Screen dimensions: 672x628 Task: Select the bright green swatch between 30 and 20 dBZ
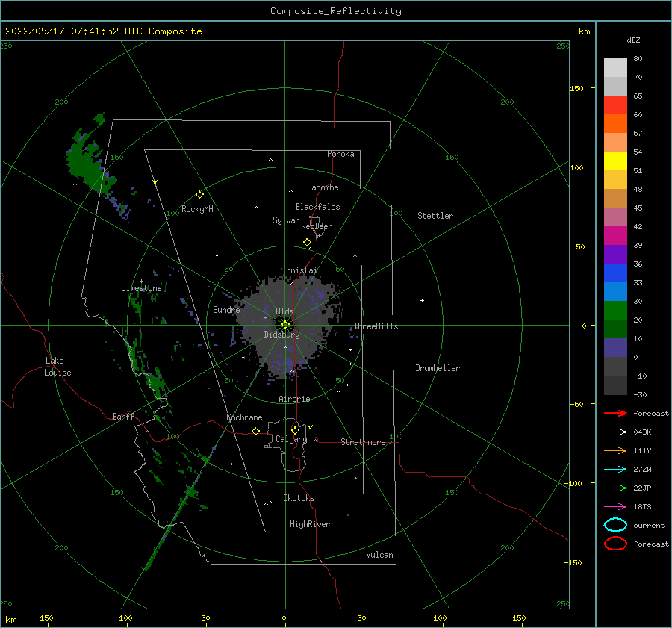615,311
